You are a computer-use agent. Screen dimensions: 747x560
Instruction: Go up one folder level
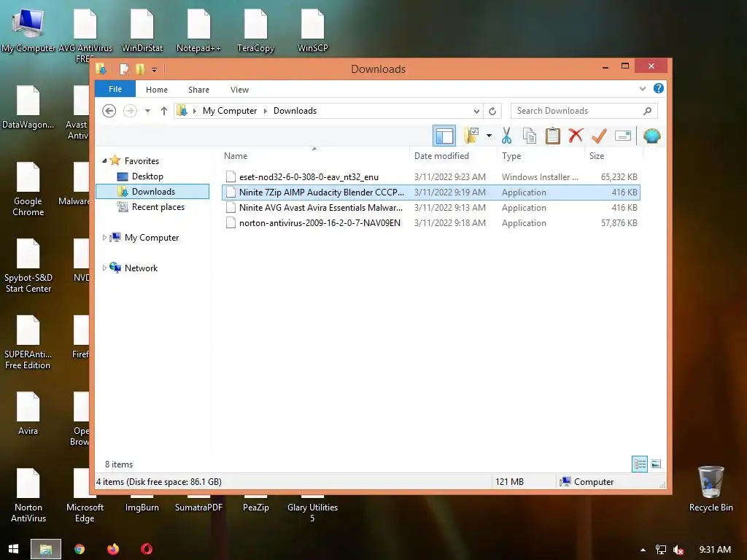(x=164, y=111)
